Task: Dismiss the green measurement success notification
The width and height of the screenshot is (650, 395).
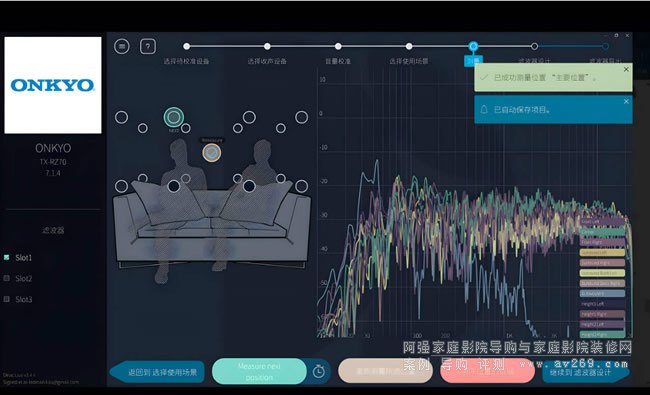Action: coord(626,70)
